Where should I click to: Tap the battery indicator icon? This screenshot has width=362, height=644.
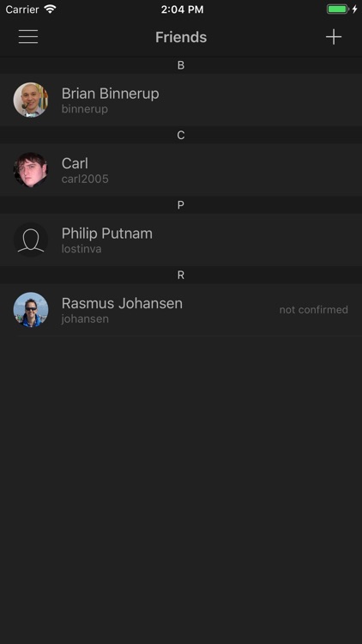338,9
